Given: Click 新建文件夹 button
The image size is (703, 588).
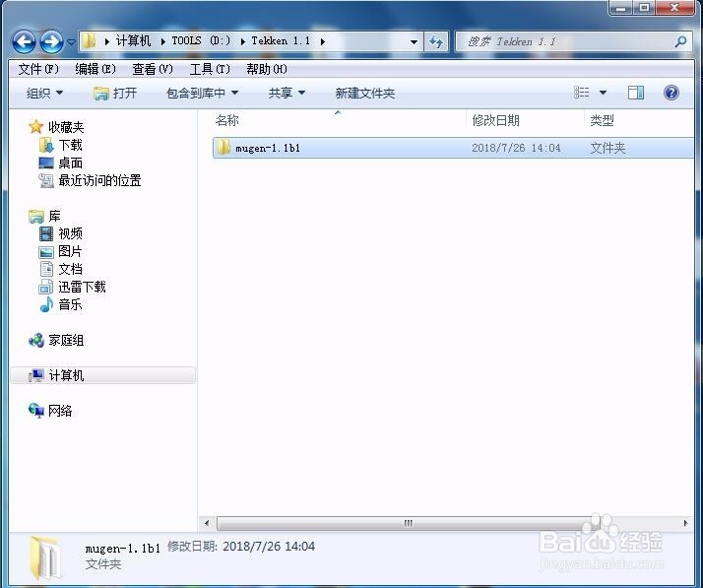Looking at the screenshot, I should [x=365, y=94].
